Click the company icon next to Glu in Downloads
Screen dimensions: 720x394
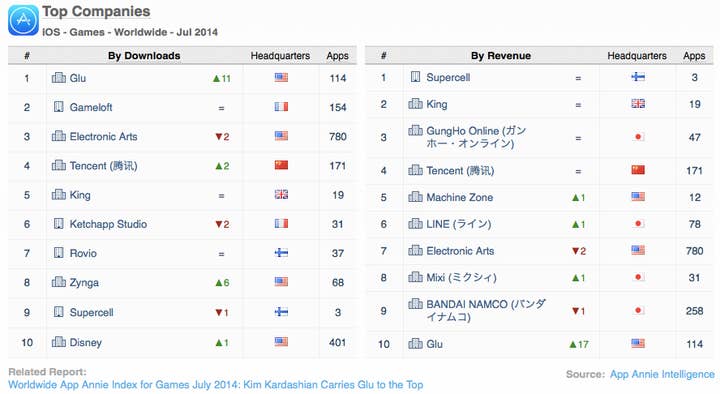58,78
